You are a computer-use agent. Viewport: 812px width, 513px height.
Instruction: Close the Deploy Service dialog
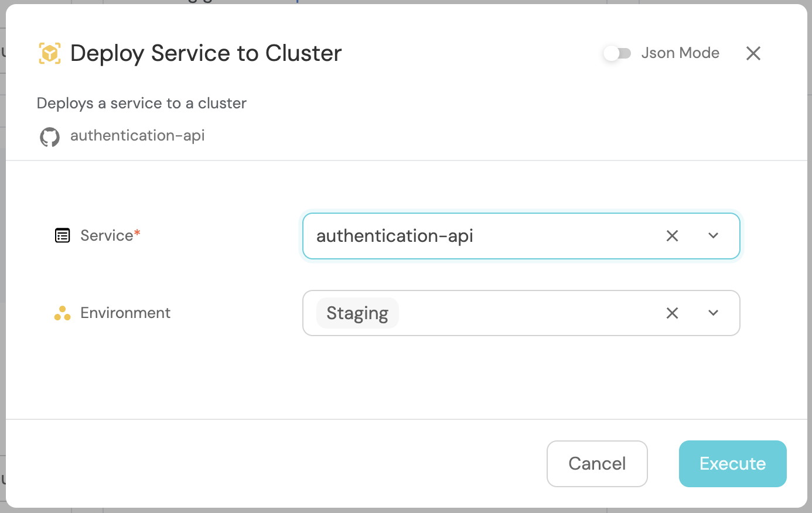pos(753,53)
